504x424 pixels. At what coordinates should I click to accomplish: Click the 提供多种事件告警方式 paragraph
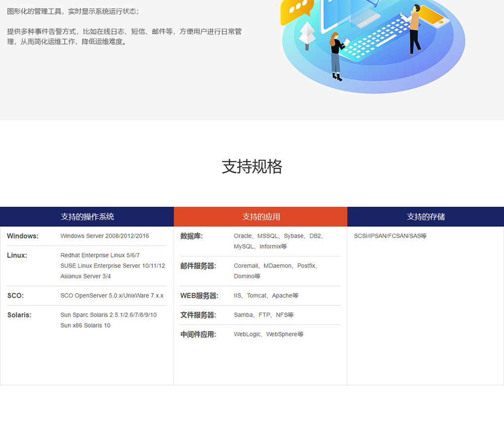125,37
